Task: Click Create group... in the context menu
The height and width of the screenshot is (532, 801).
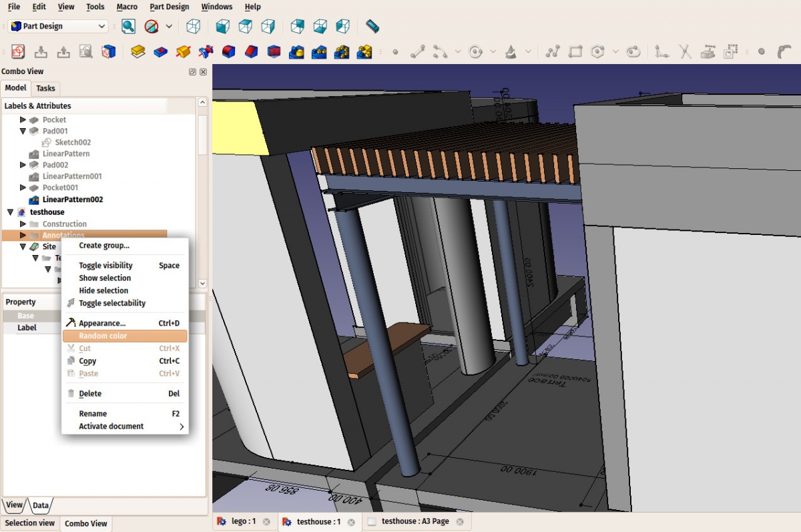Action: point(104,246)
